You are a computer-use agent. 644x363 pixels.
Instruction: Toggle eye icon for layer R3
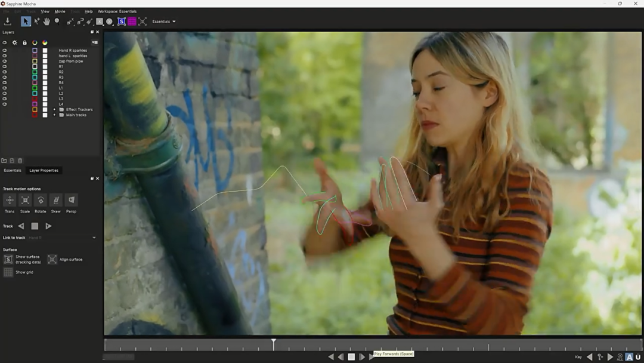[5, 77]
